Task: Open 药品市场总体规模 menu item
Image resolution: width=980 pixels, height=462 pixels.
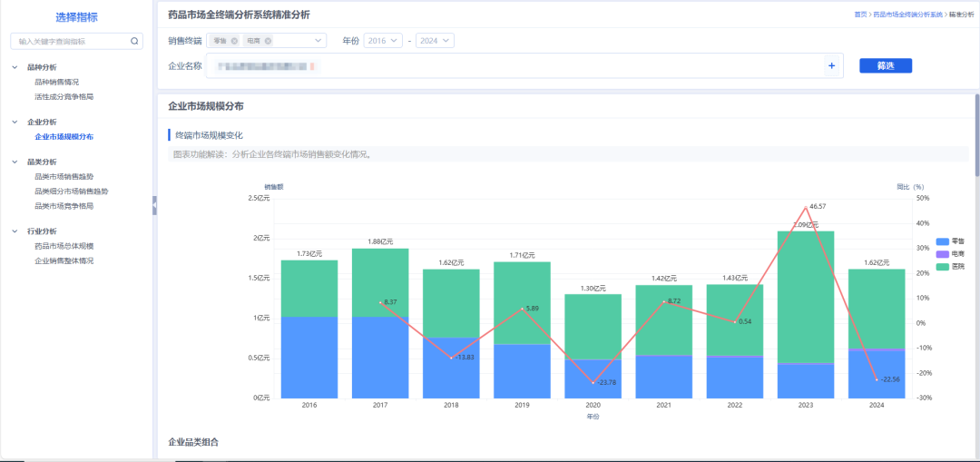Action: coord(64,246)
